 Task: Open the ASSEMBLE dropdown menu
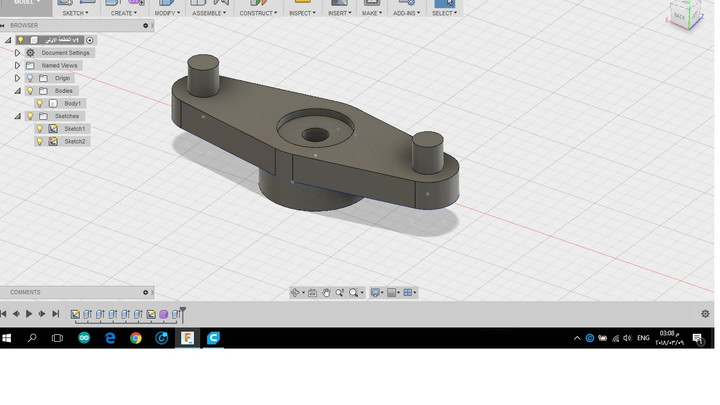[209, 13]
